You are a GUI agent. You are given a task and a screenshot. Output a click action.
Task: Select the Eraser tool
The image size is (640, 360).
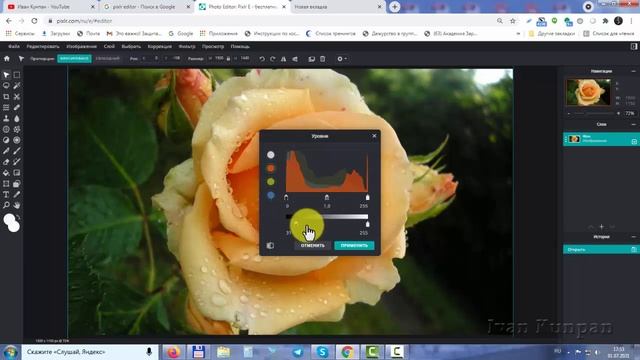pyautogui.click(x=6, y=162)
